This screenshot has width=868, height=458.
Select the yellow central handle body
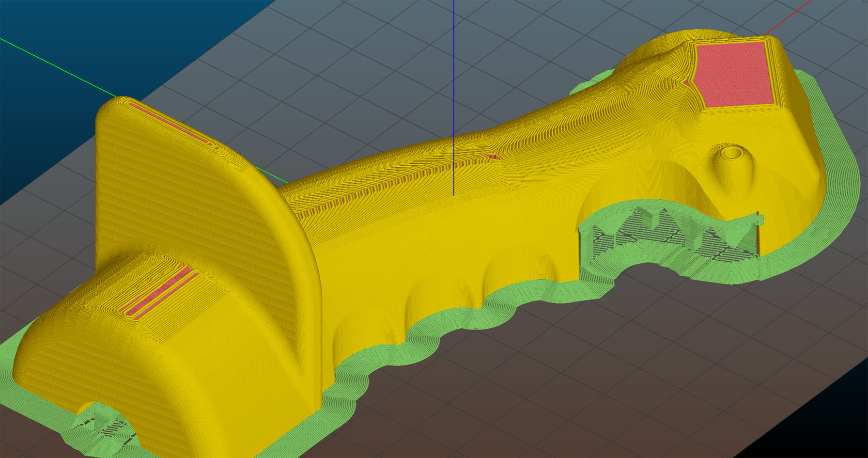(x=439, y=207)
